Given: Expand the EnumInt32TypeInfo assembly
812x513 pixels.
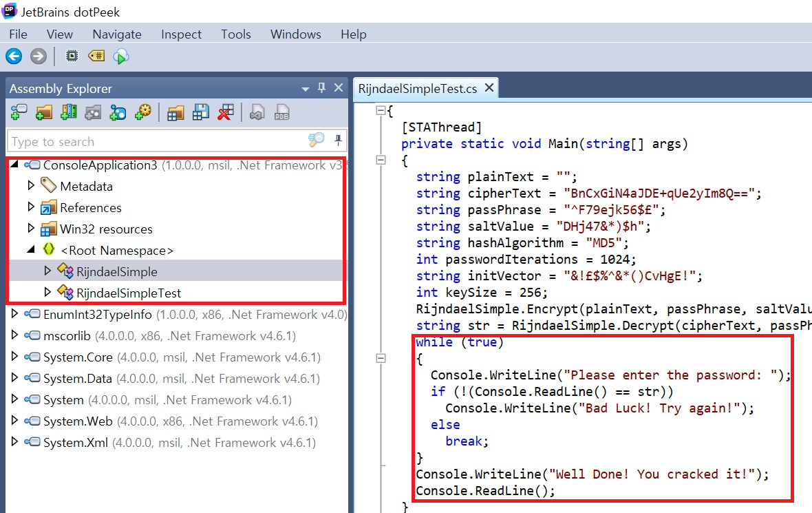Looking at the screenshot, I should pyautogui.click(x=14, y=313).
